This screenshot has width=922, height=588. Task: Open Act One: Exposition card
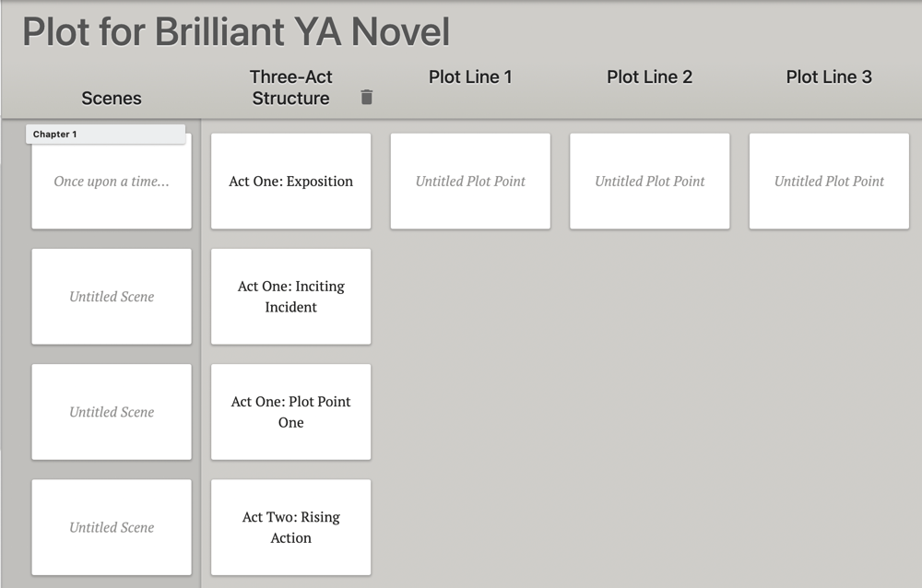pyautogui.click(x=291, y=182)
